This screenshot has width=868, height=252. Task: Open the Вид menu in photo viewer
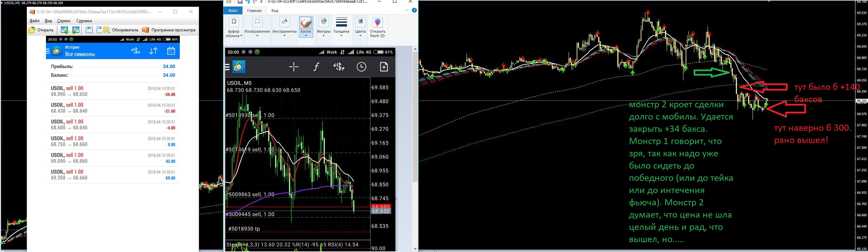(48, 21)
